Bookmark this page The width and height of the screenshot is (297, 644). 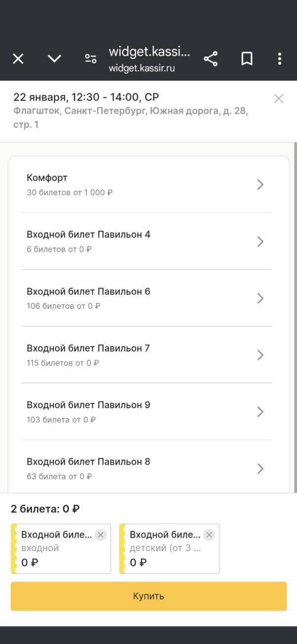click(247, 59)
